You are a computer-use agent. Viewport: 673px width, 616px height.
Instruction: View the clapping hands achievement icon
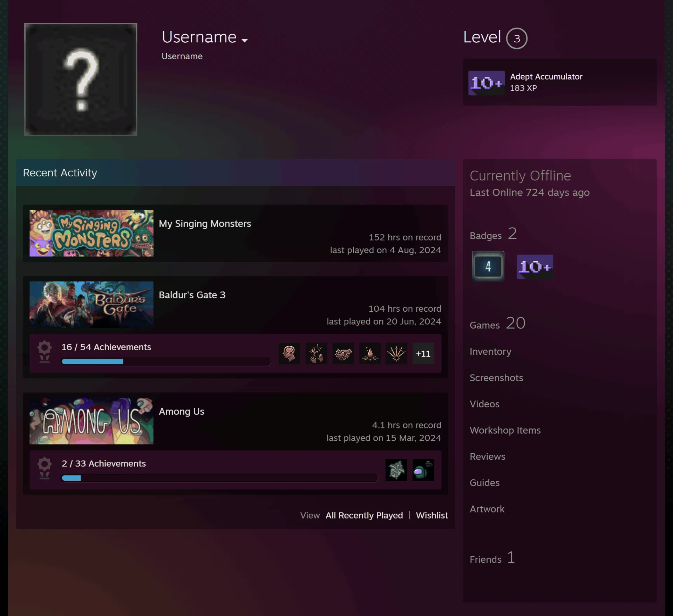coord(316,353)
